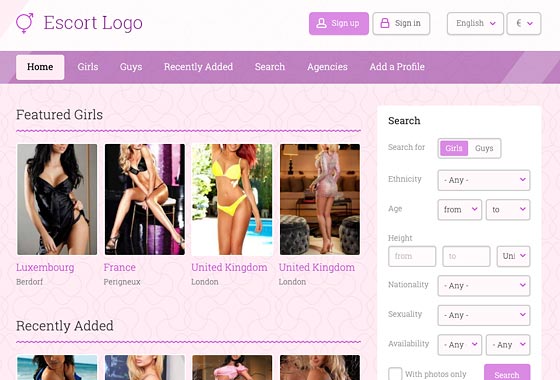Open the height Unit dropdown
The width and height of the screenshot is (560, 380).
point(513,256)
